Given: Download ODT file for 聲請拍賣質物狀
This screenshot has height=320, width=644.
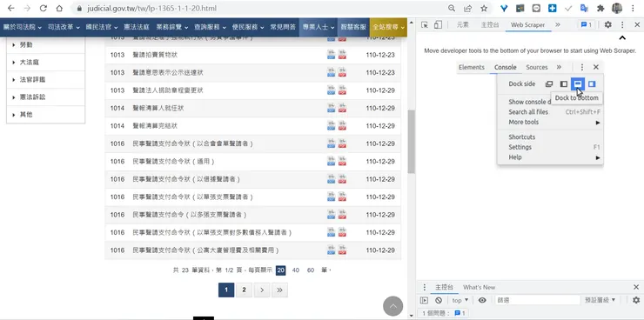Looking at the screenshot, I should (331, 55).
